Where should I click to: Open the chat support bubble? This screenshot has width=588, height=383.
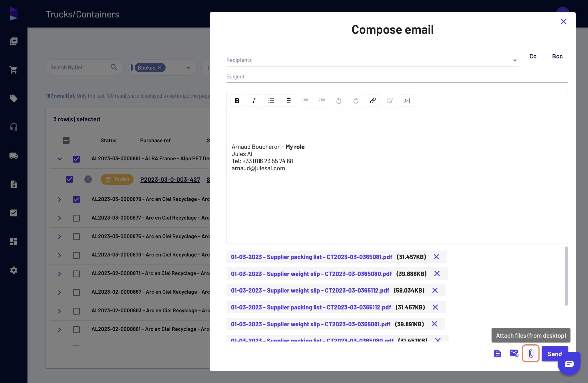[x=569, y=364]
